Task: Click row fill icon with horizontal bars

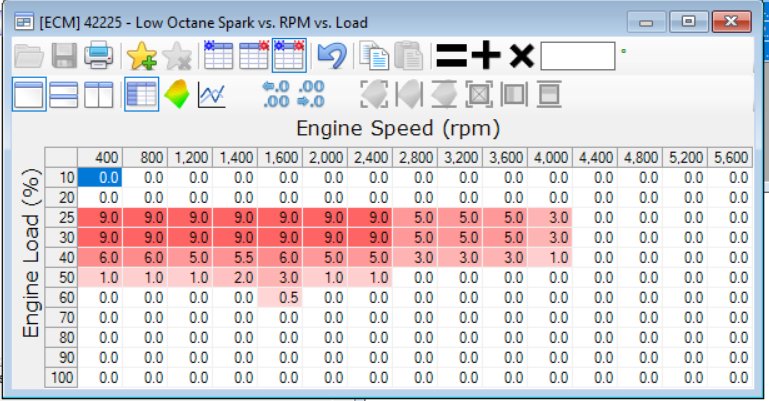Action: (x=549, y=94)
